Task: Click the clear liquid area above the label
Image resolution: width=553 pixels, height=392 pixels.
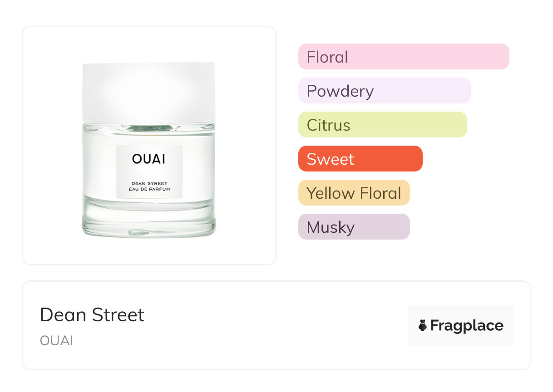Action: [148, 136]
